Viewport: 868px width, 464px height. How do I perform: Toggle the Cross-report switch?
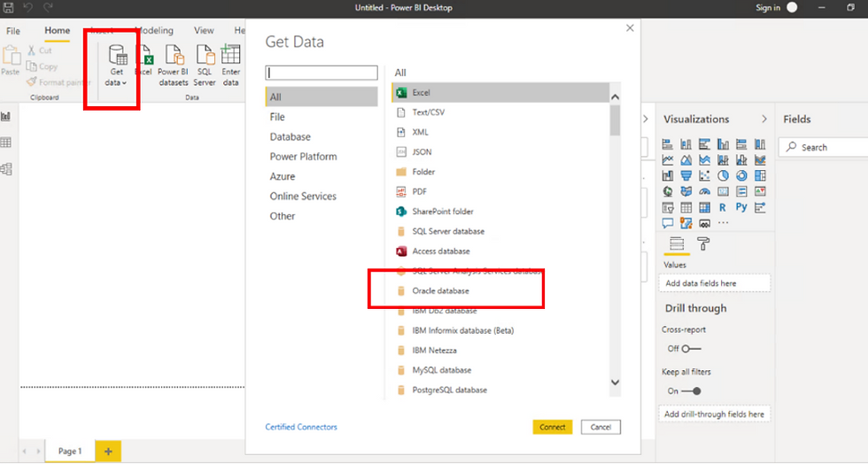pyautogui.click(x=692, y=349)
